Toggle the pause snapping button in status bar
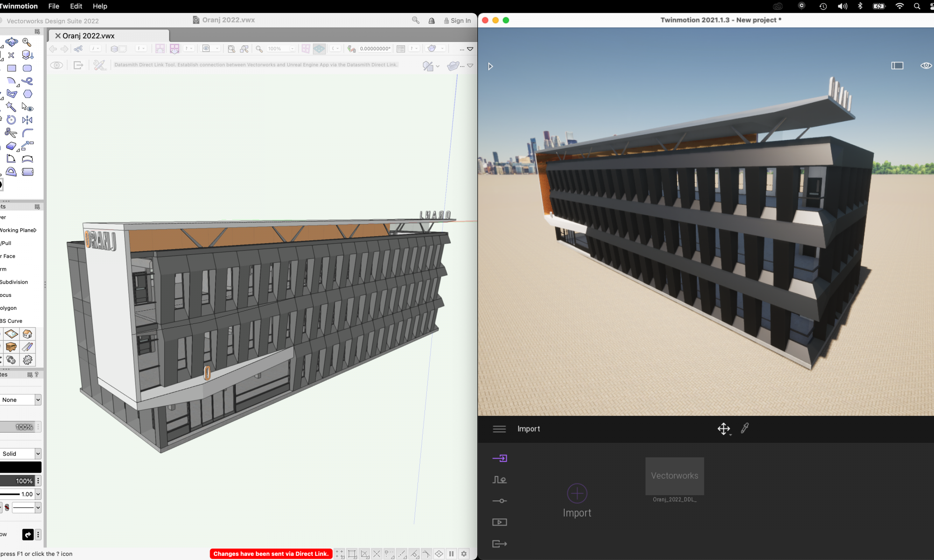This screenshot has width=934, height=560. [452, 554]
